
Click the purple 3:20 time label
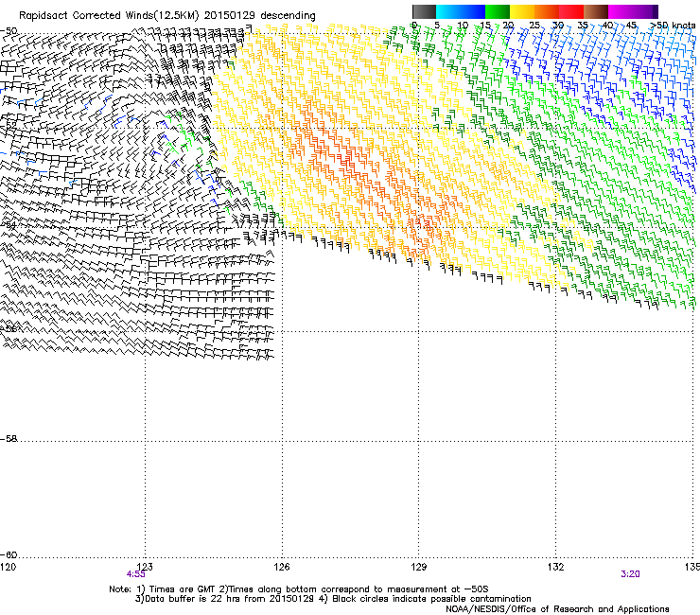pyautogui.click(x=630, y=574)
